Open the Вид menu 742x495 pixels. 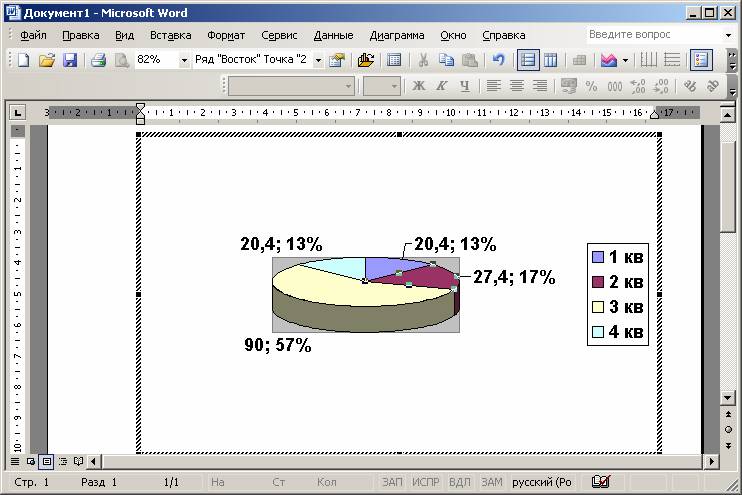pyautogui.click(x=124, y=35)
